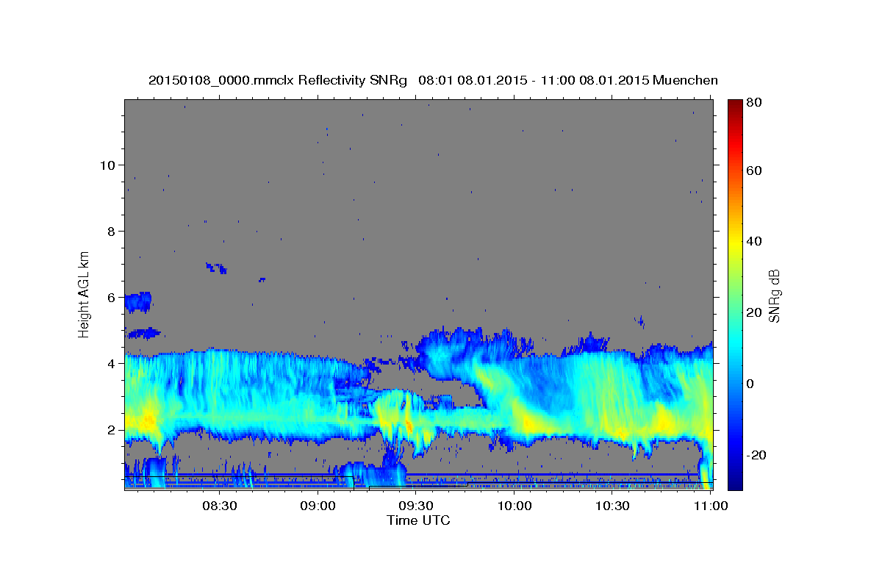
Task: Click the height tick label 10
Action: (107, 165)
